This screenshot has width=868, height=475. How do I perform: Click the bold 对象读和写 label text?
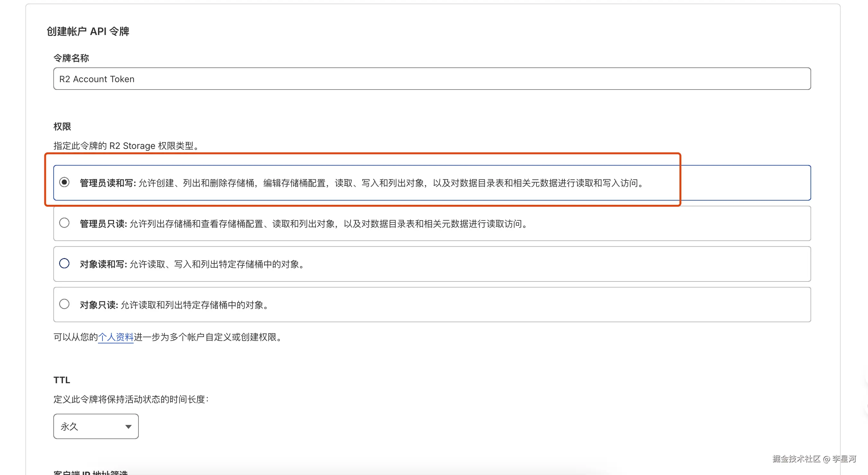tap(103, 264)
